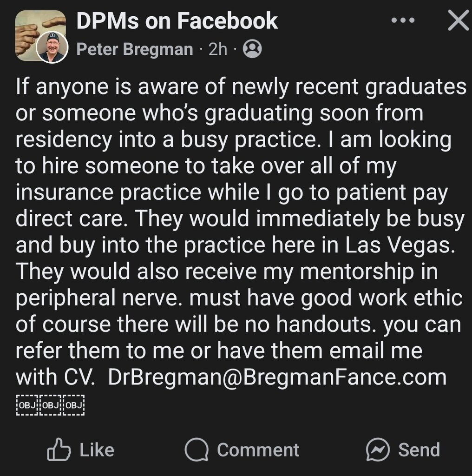Viewport: 472px width, 476px height.
Task: Click the 2h post timestamp
Action: coord(218,49)
